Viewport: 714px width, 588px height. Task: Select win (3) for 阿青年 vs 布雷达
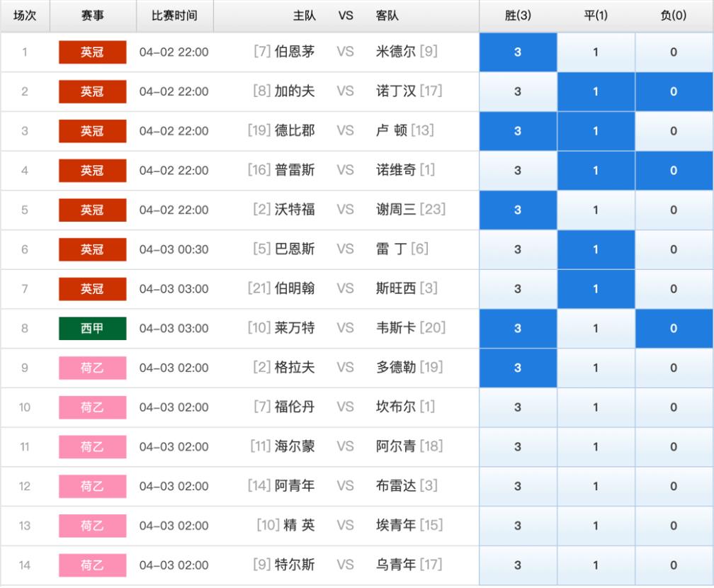tap(518, 487)
